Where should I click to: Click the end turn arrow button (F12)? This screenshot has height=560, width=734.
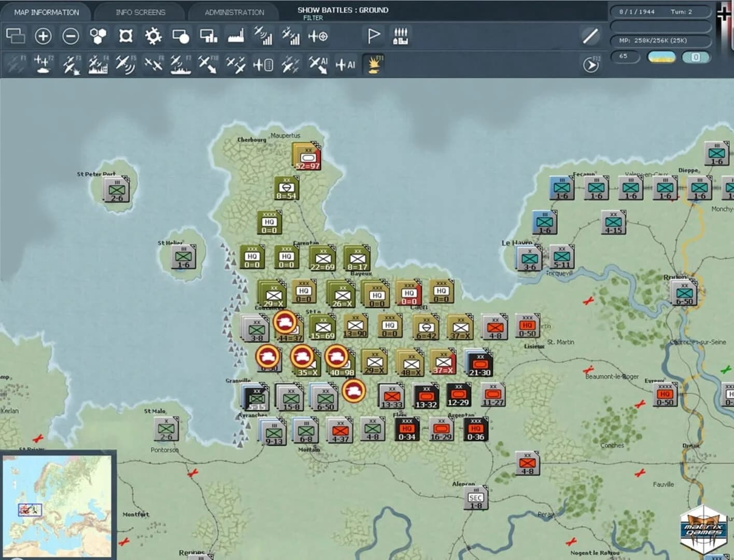coord(590,65)
